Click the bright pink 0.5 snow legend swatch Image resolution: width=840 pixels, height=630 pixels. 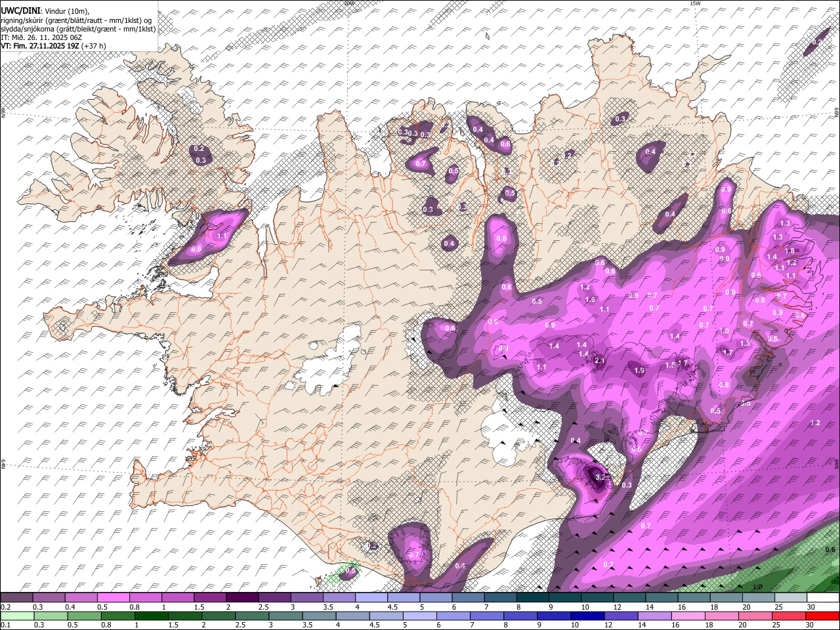pos(113,598)
